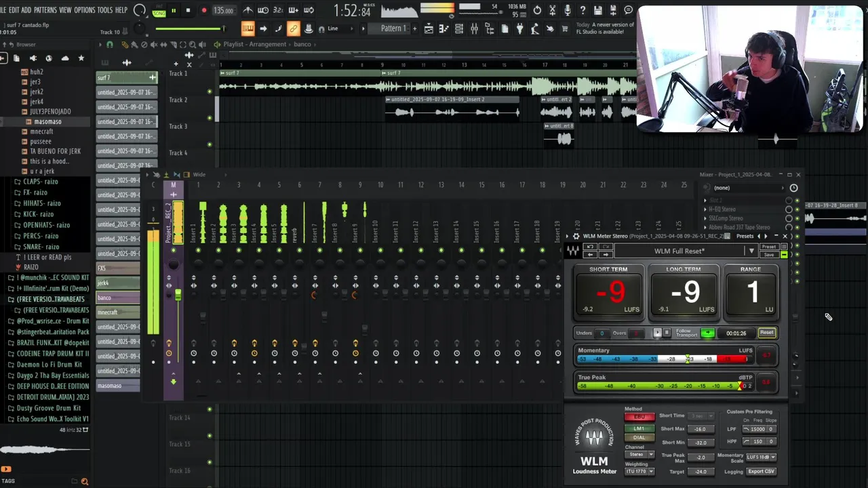
Task: Open the Short Time 3 sec dropdown
Action: 700,416
